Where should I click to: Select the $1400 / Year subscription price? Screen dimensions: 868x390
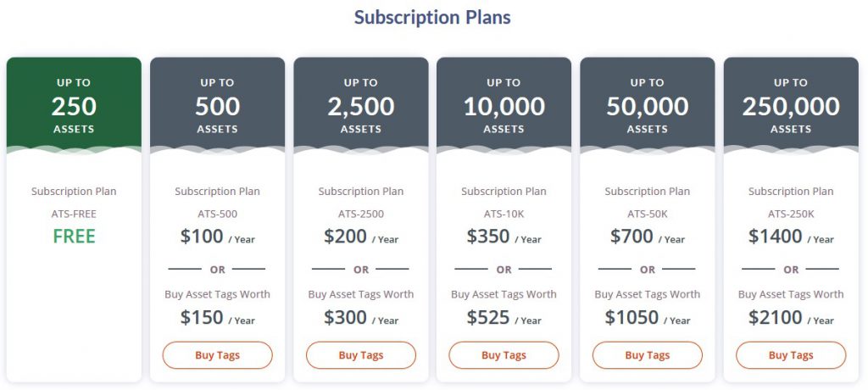(x=791, y=237)
